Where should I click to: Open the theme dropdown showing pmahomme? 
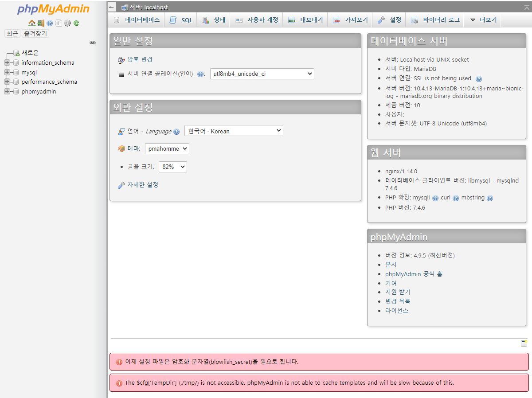tap(167, 148)
